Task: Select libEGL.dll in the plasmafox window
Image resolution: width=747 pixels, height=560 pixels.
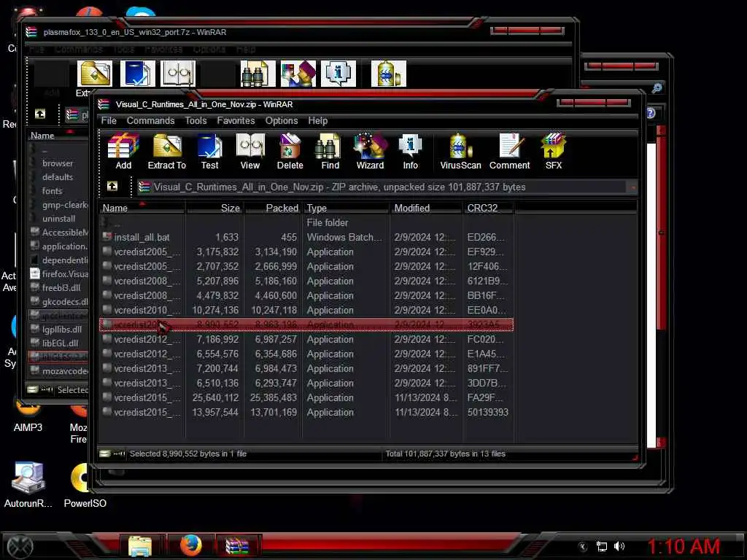Action: [x=58, y=343]
